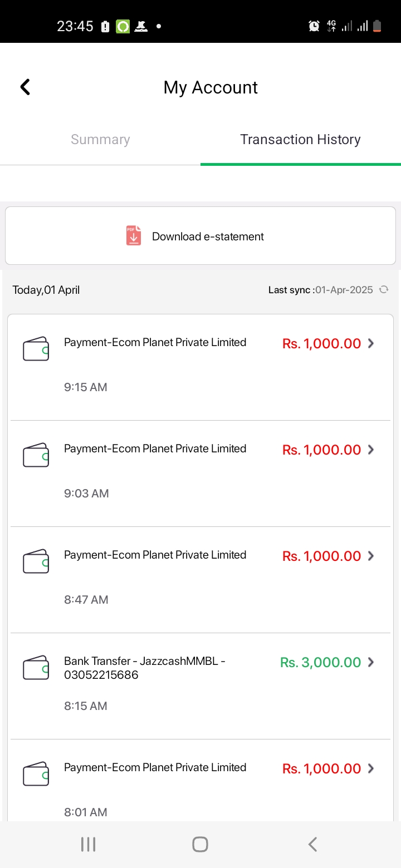
Task: Go back using the top-left arrow
Action: [x=25, y=87]
